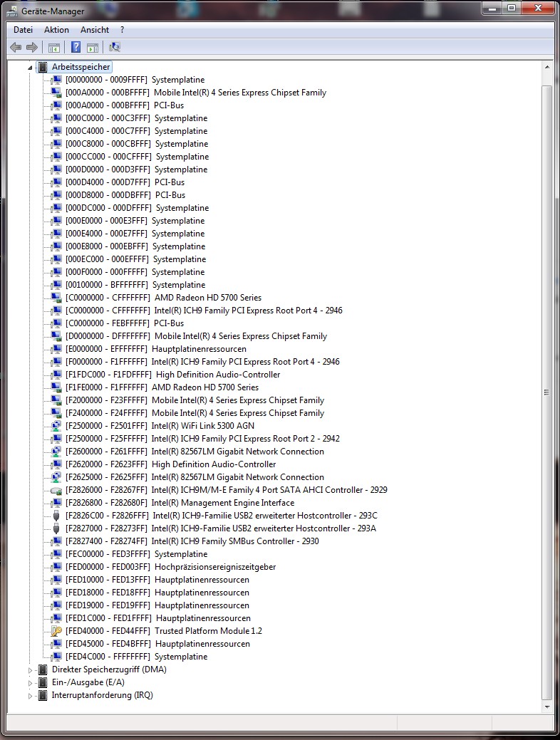Close the Geräte-Manager window
This screenshot has width=560, height=740.
coord(537,8)
